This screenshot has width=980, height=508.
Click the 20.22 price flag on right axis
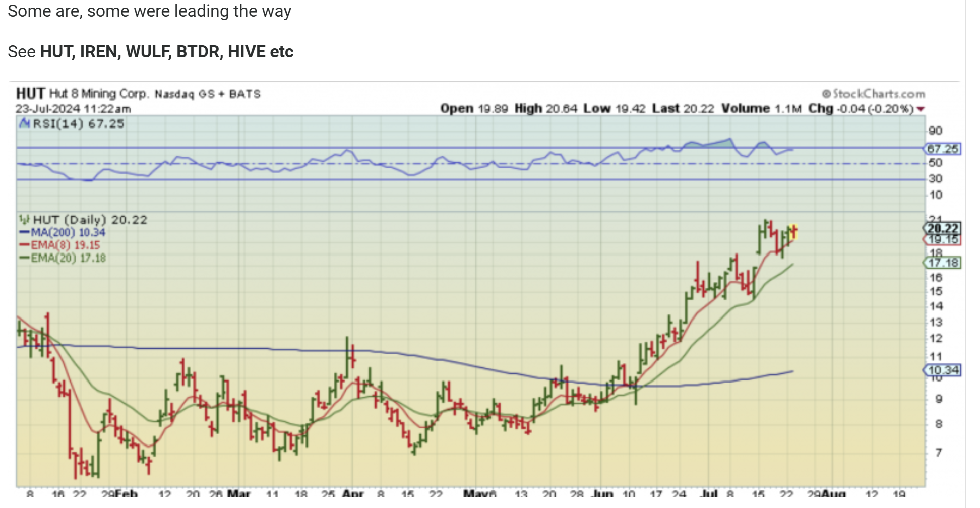pyautogui.click(x=942, y=228)
